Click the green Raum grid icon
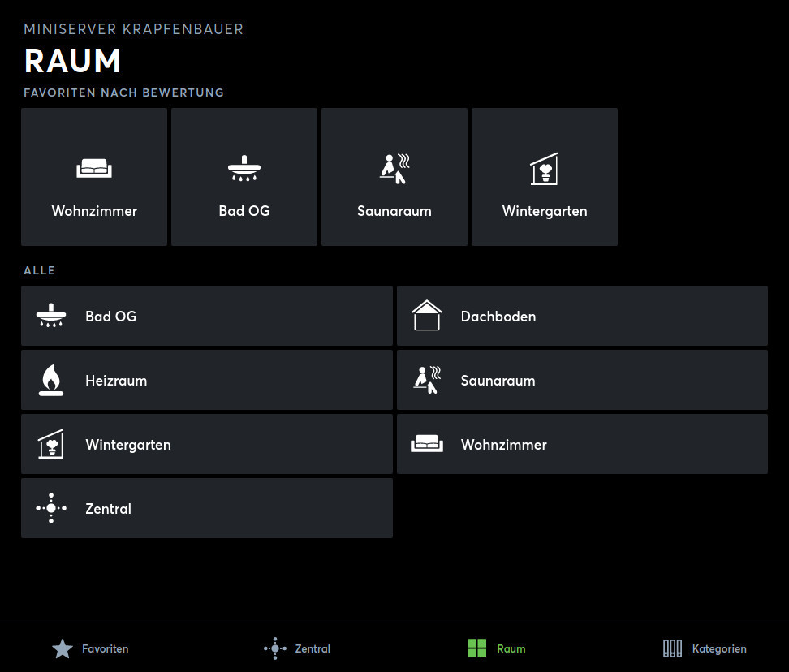 pyautogui.click(x=476, y=648)
